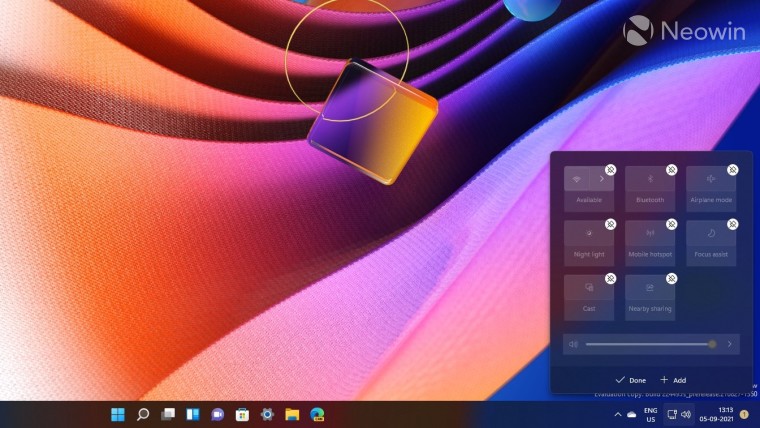Open the Start menu

pyautogui.click(x=118, y=414)
